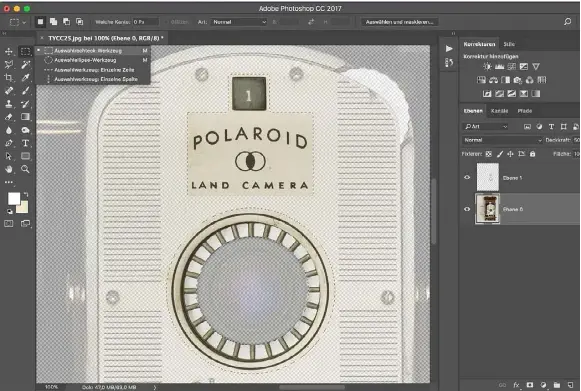Image resolution: width=581 pixels, height=391 pixels.
Task: Add a Curves adjustment
Action: point(512,67)
